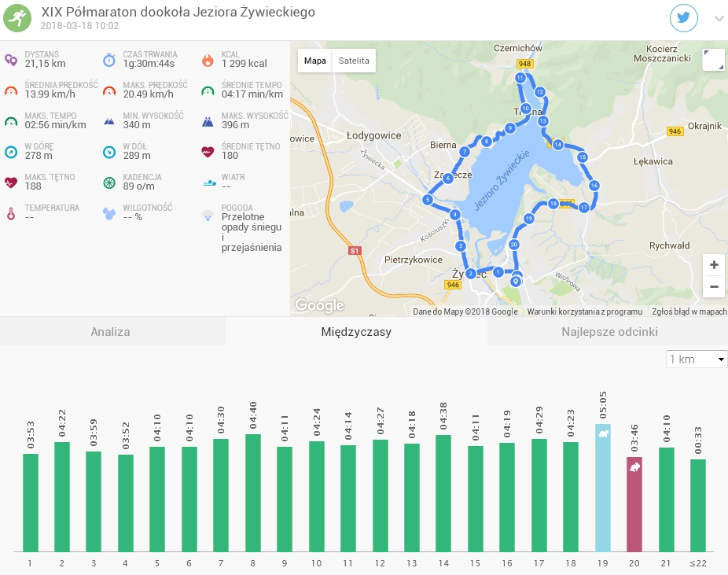Viewport: 728px width, 575px height.
Task: Click the report map error link
Action: [689, 311]
